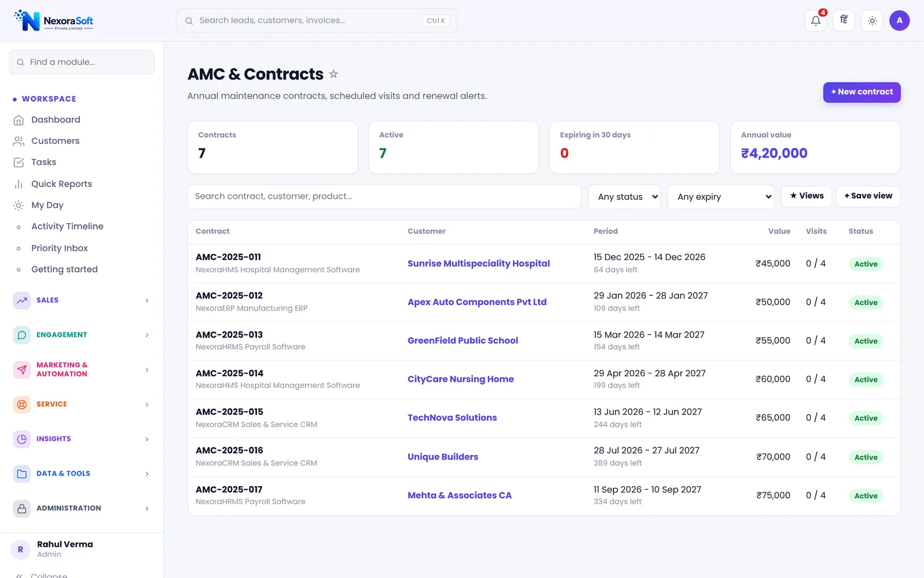Expand the Engagement section chevron
This screenshot has width=924, height=578.
(147, 335)
